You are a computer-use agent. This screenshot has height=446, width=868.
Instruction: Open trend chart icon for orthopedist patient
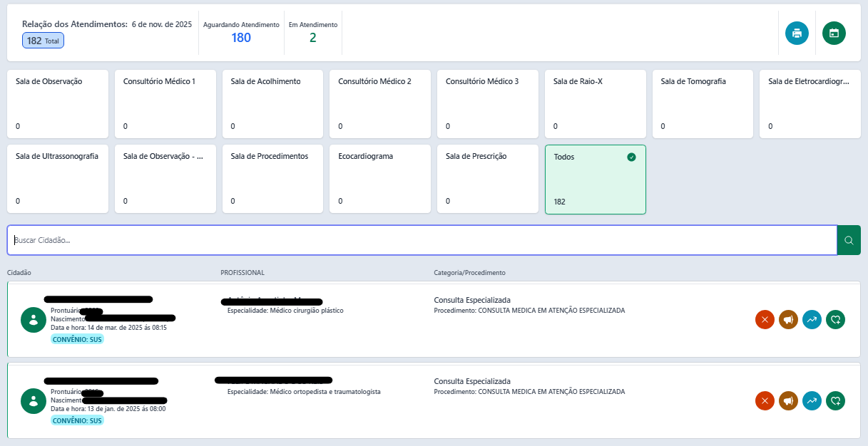coord(812,401)
